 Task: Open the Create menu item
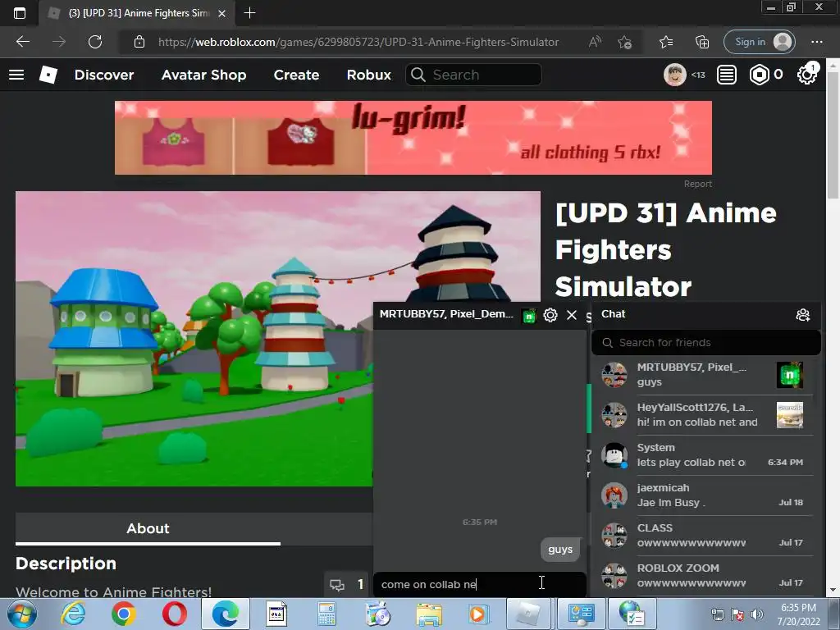point(296,75)
